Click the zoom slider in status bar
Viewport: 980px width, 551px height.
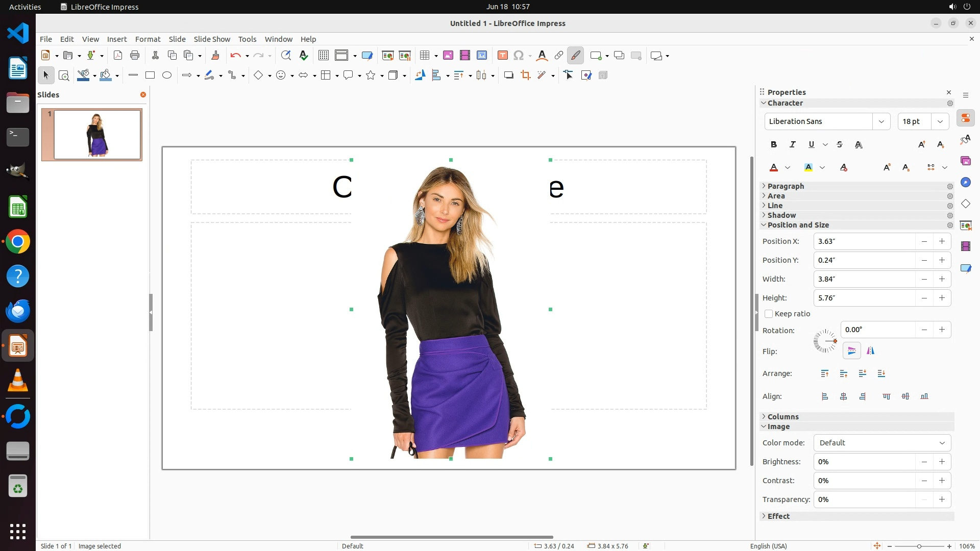point(919,546)
